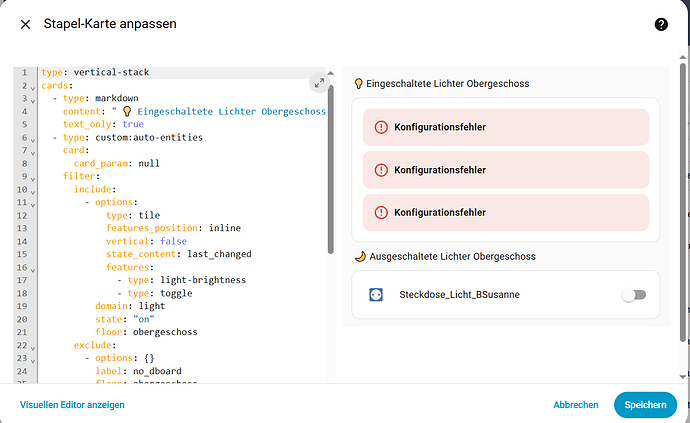Click 'state_content: last_changed' line

pyautogui.click(x=179, y=254)
